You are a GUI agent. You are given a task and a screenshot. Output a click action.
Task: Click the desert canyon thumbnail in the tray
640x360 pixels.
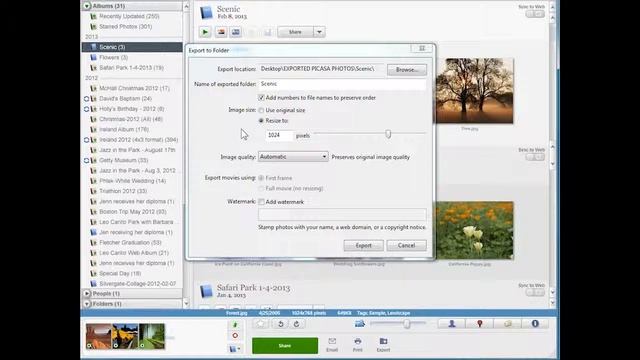point(99,336)
